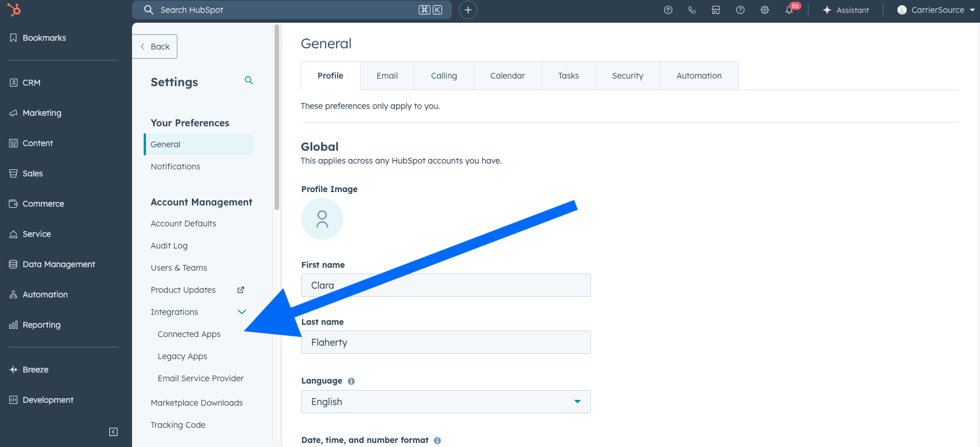Open Integrations settings item
Screen dimensions: 980x447
pos(174,312)
